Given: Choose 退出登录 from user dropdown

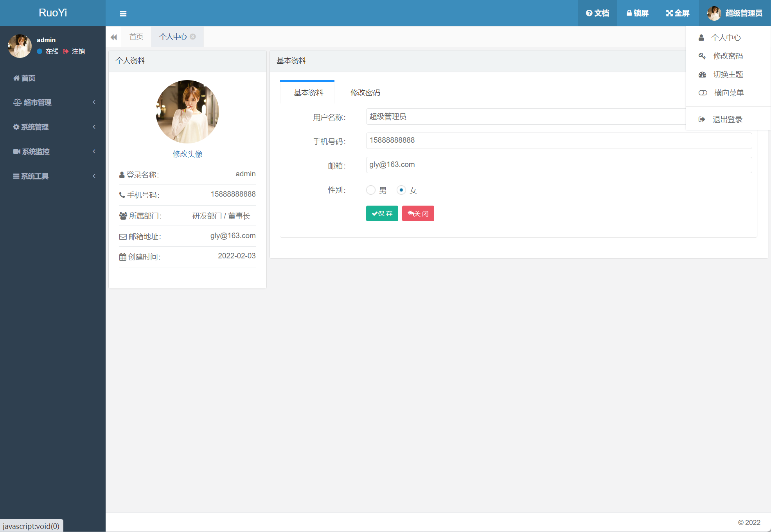Looking at the screenshot, I should click(727, 119).
